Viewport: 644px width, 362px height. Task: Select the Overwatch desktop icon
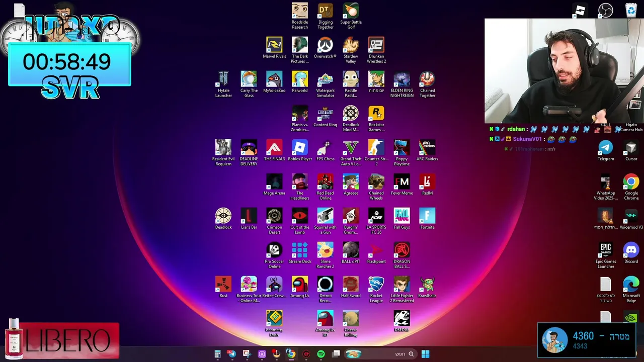tap(325, 48)
